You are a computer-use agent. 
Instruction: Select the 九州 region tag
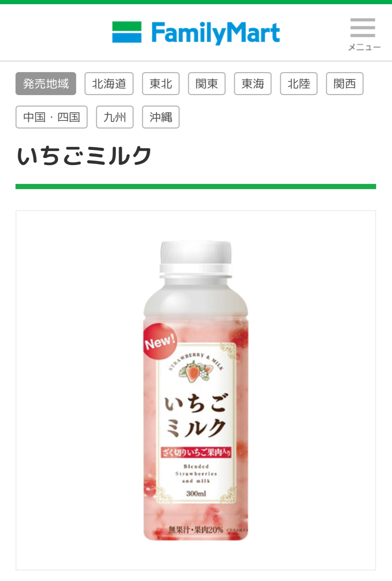(115, 117)
